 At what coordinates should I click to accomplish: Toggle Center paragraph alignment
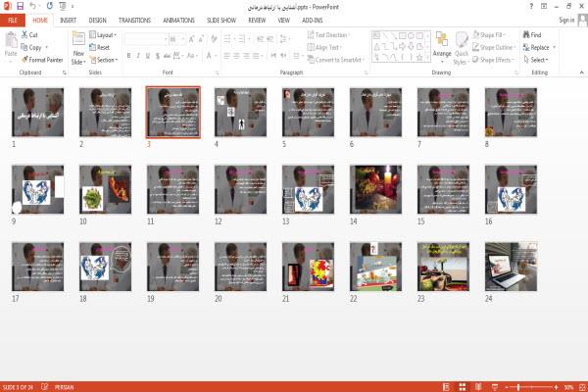236,56
